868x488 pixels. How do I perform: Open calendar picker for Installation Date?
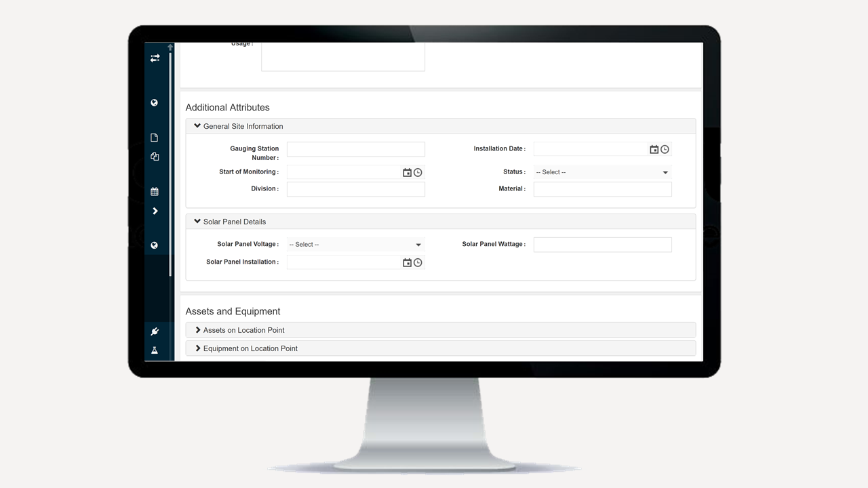[654, 149]
